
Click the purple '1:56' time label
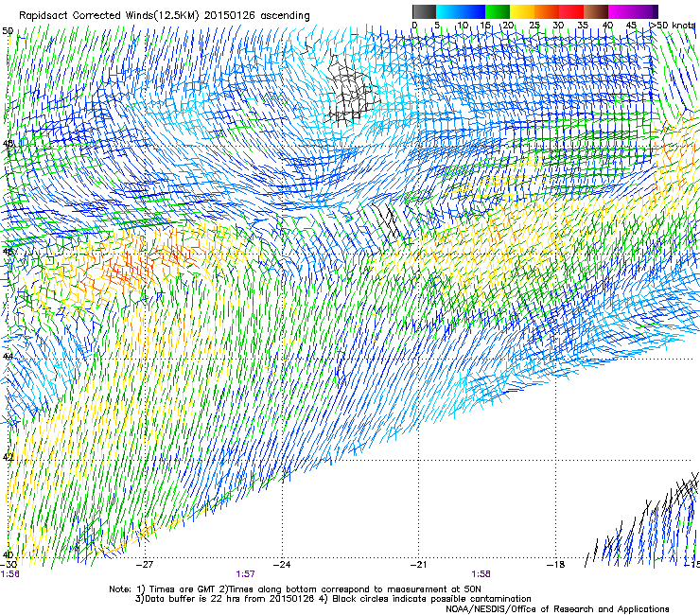(x=9, y=574)
